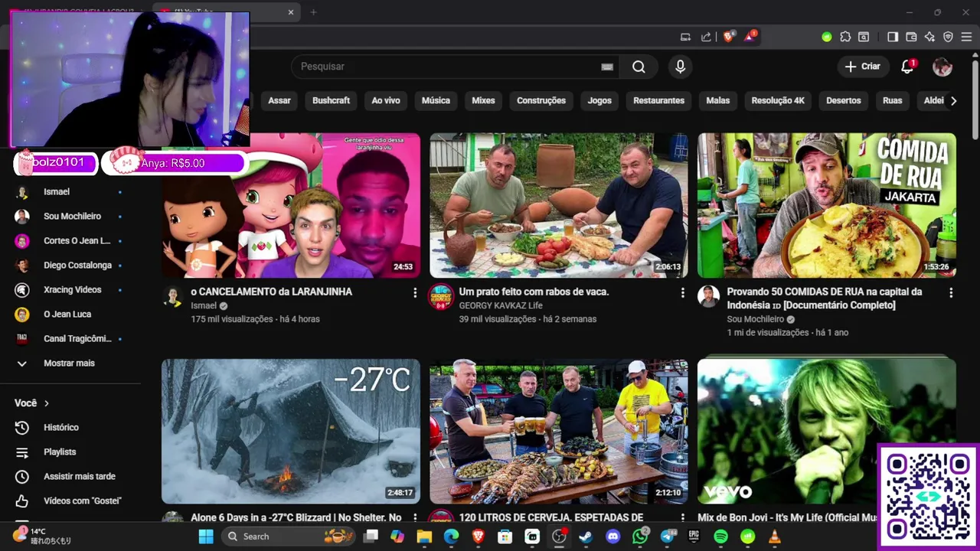Select the Construções category chip
The height and width of the screenshot is (551, 980).
(x=541, y=100)
